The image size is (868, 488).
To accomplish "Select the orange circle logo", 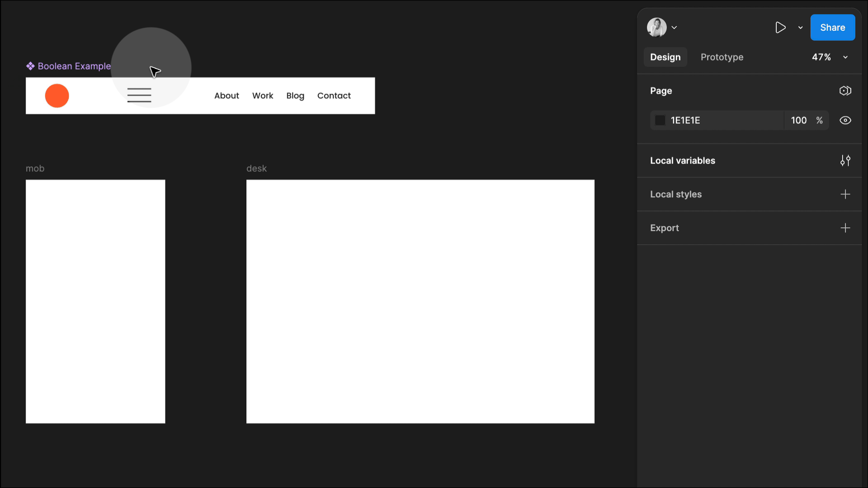I will tap(57, 96).
